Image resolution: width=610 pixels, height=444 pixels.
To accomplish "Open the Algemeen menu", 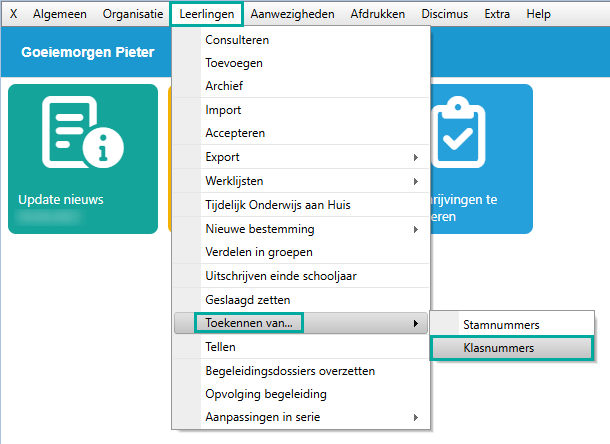I will tap(59, 15).
